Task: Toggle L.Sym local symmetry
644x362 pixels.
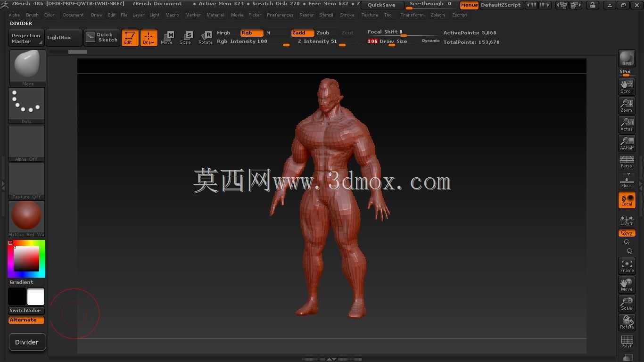Action: (627, 220)
